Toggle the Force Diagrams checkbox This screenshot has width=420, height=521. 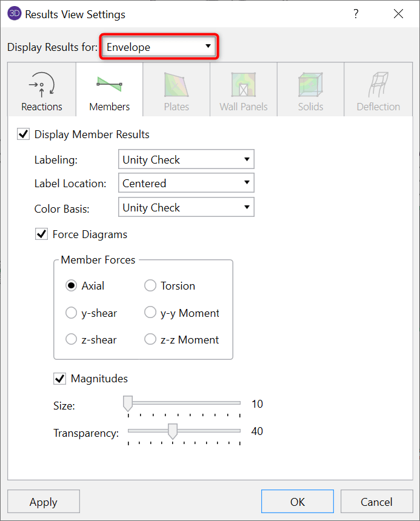[x=41, y=234]
